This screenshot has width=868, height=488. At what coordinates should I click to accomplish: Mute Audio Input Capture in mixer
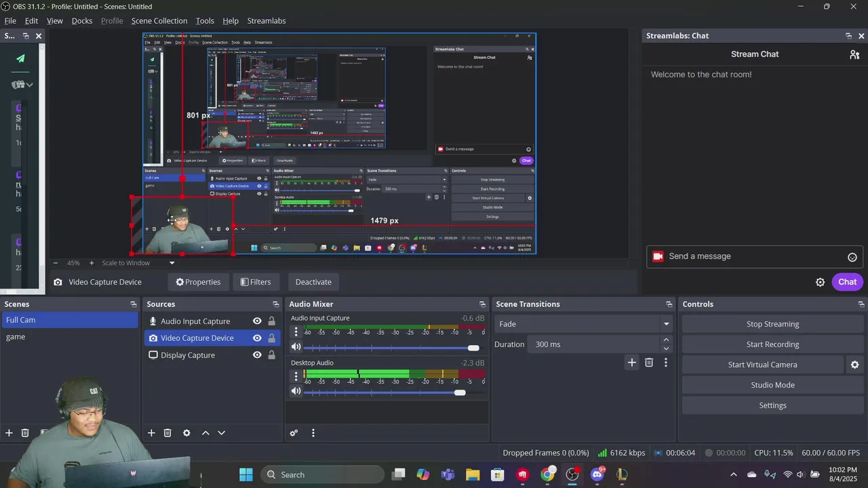tap(296, 347)
